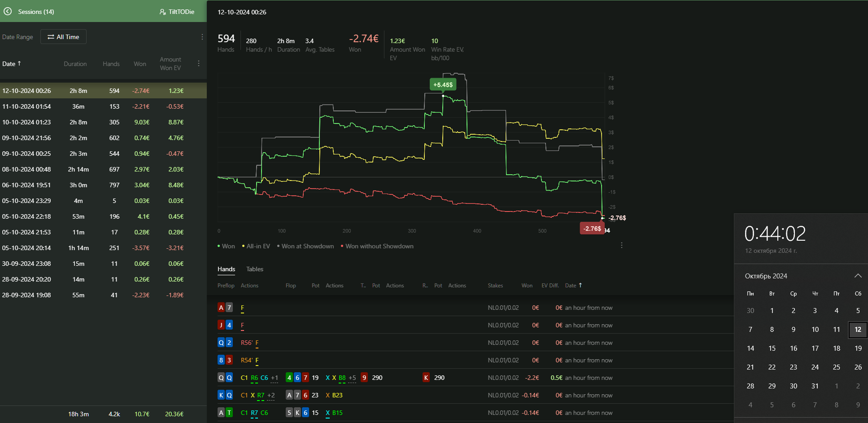Select session 05-10-2024 22:18
Screen dimensions: 868x423
(103, 216)
